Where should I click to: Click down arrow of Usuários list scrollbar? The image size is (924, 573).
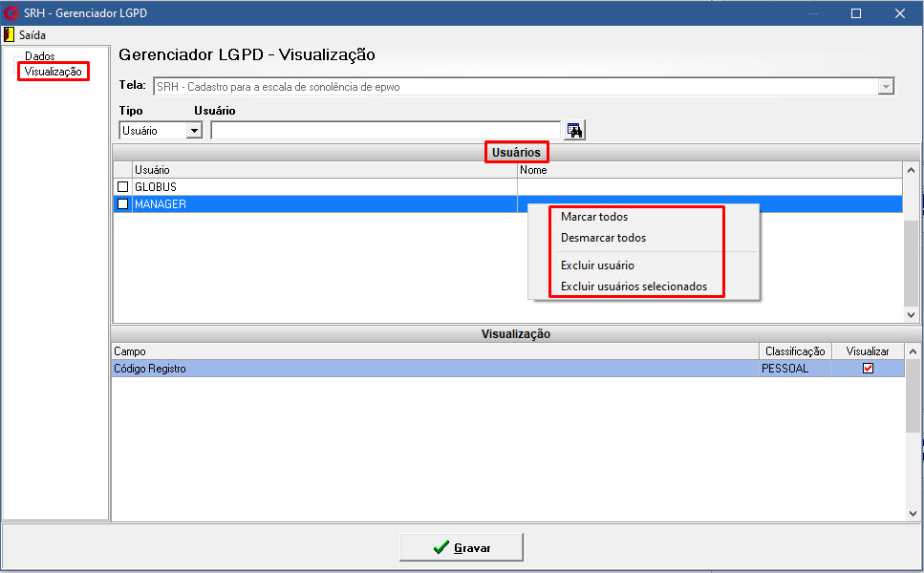click(x=911, y=314)
